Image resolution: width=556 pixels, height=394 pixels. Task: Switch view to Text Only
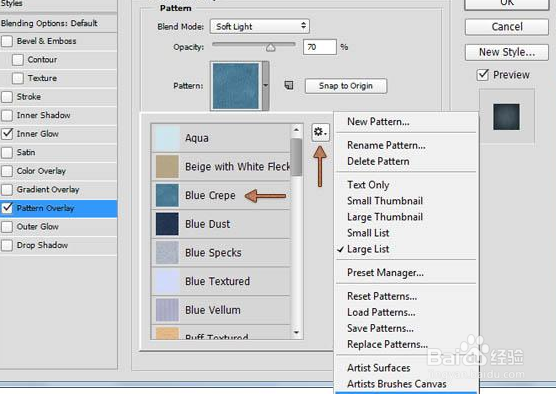point(368,185)
